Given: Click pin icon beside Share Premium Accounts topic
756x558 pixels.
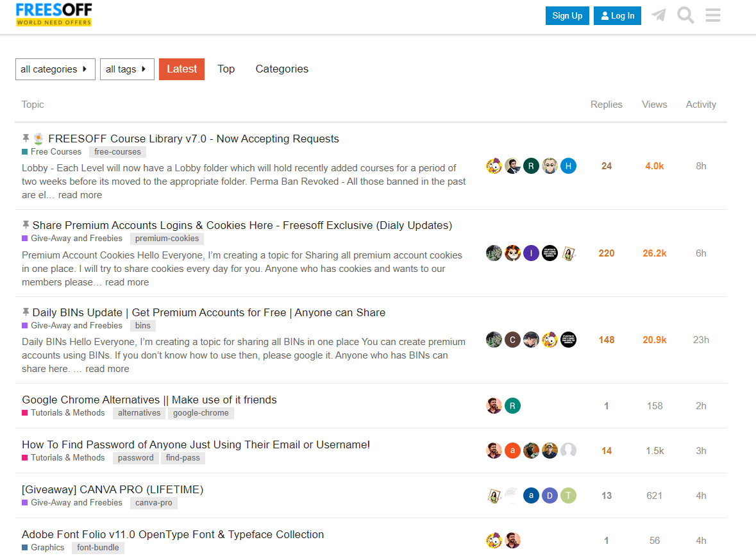Looking at the screenshot, I should click(26, 224).
